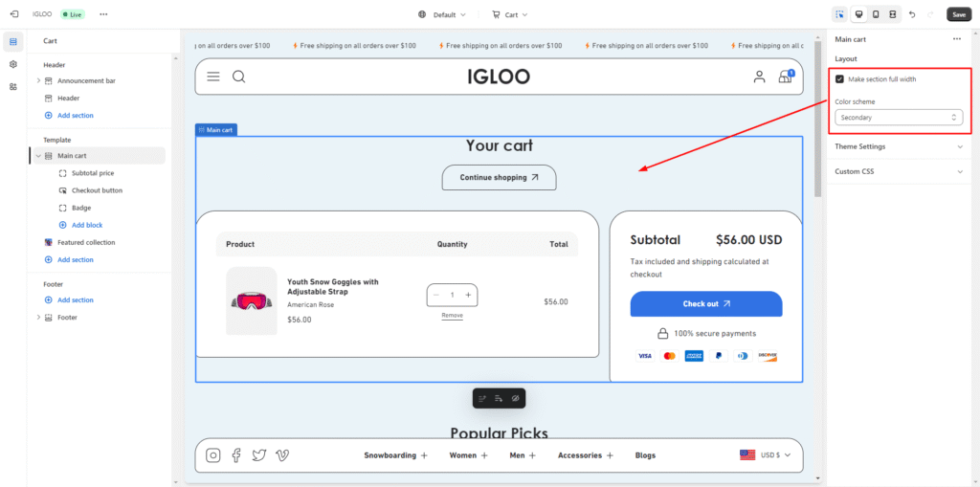Open the app embeds sidebar icon
Screen dimensions: 980x487
(x=13, y=86)
